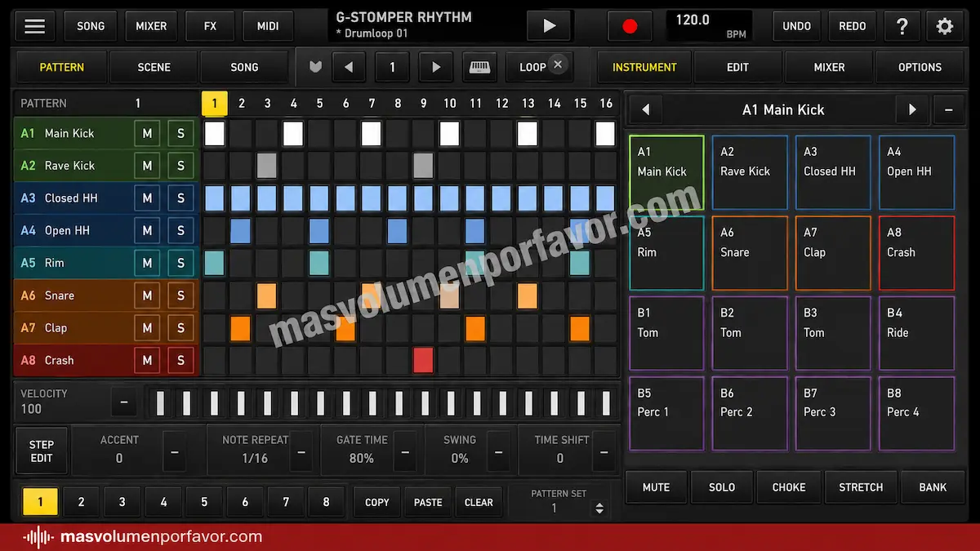Solo the A4 Open HH track
The width and height of the screenshot is (980, 551).
180,231
